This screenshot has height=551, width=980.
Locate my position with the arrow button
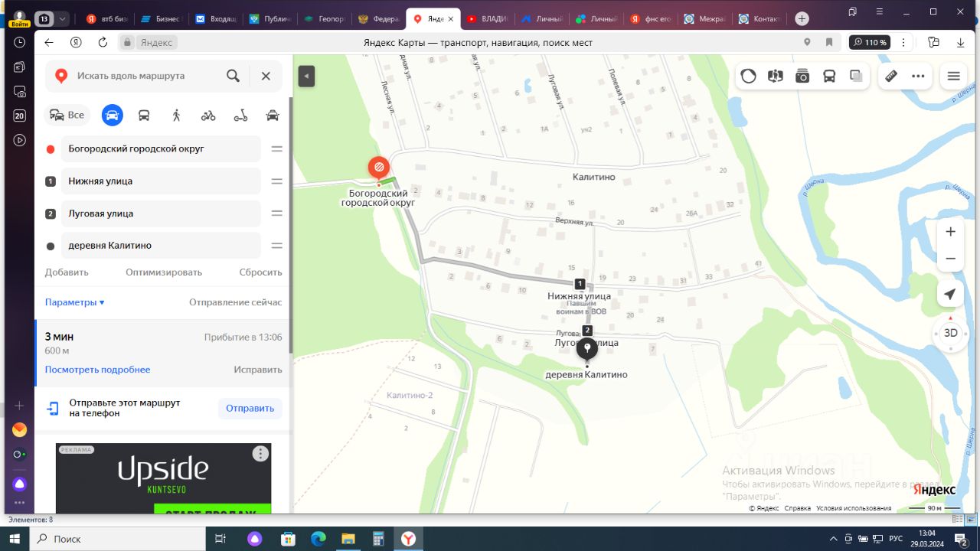(950, 295)
